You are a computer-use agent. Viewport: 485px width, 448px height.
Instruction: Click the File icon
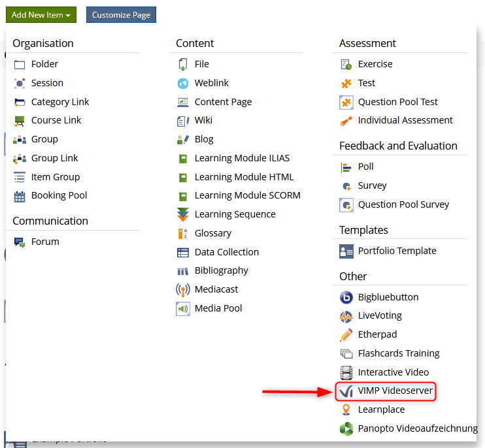pos(183,64)
